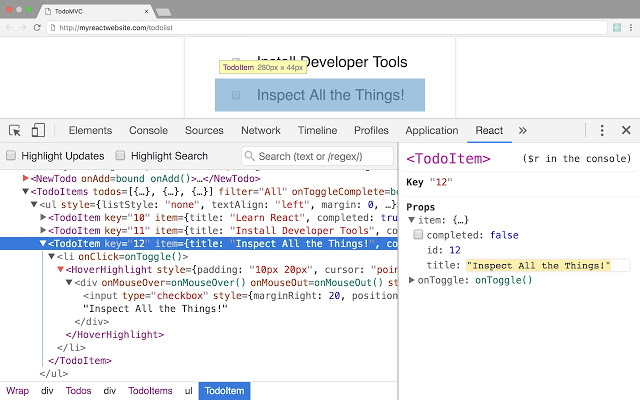
Task: Enable the Highlight Search checkbox
Action: click(x=120, y=156)
